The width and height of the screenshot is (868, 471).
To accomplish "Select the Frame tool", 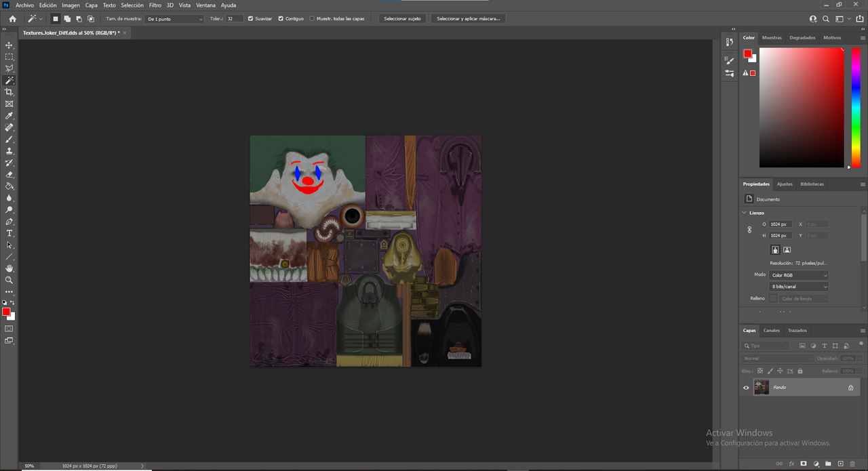I will 9,104.
